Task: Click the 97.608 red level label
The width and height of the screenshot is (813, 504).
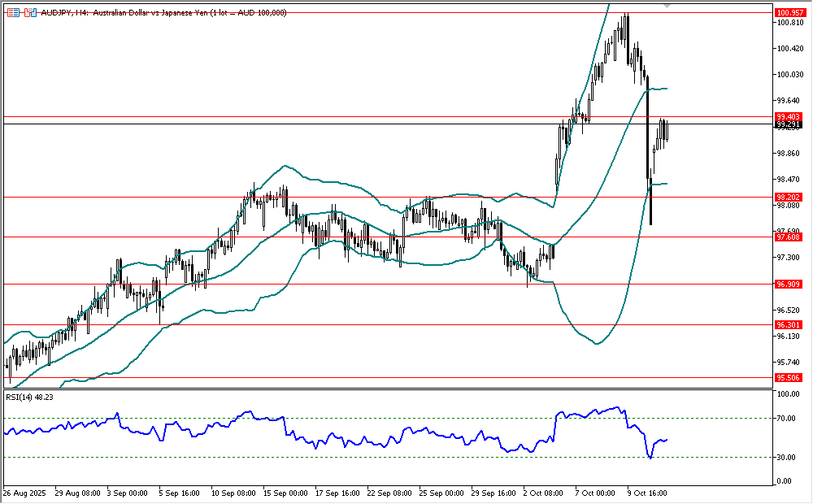Action: (789, 237)
